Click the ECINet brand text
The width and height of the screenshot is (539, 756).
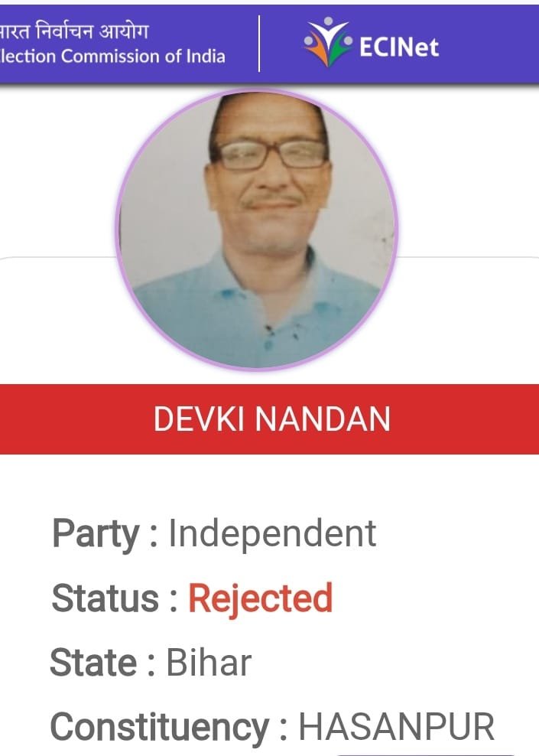coord(399,47)
